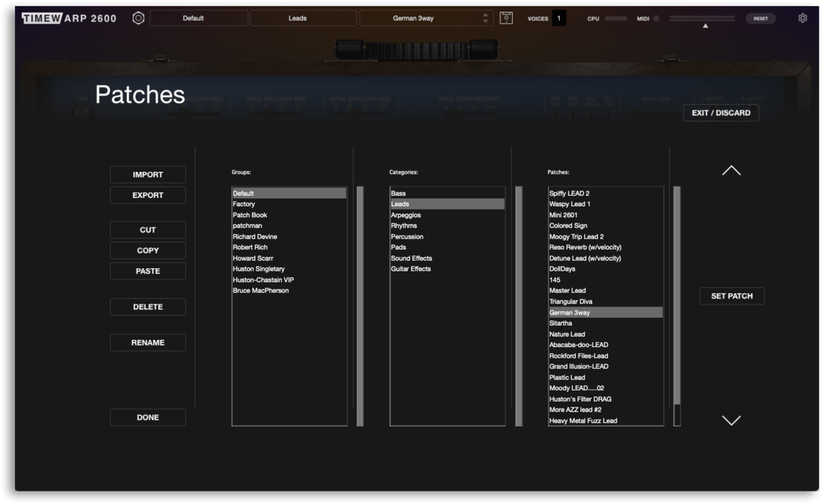
Task: Click the RESET button in header
Action: (x=761, y=19)
